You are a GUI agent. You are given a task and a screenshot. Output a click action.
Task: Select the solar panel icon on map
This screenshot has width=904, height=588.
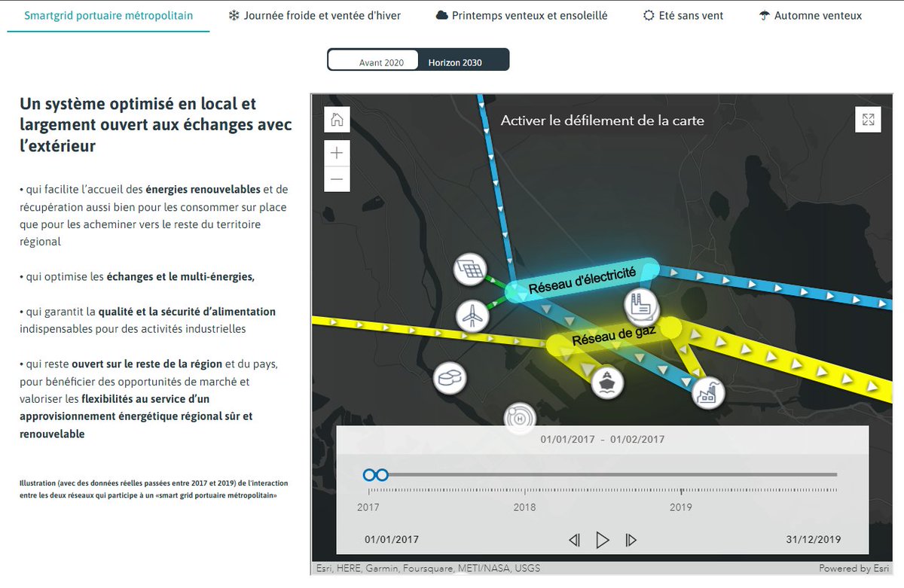coord(472,270)
